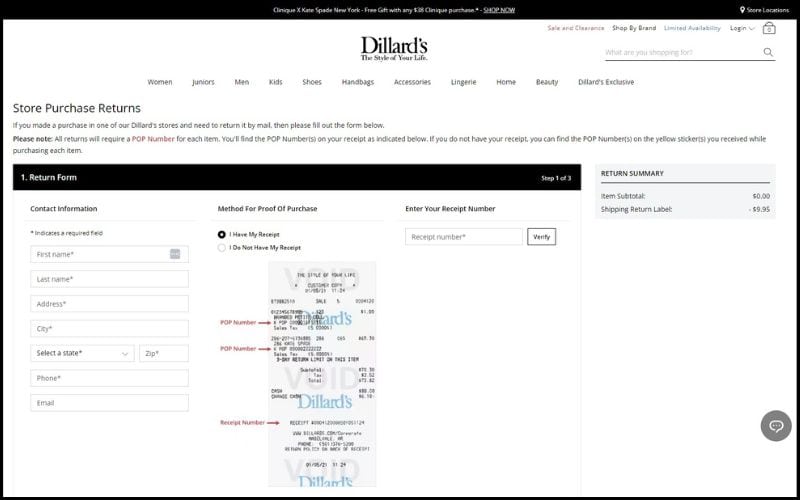
Task: Click the sample receipt image
Action: (x=322, y=374)
